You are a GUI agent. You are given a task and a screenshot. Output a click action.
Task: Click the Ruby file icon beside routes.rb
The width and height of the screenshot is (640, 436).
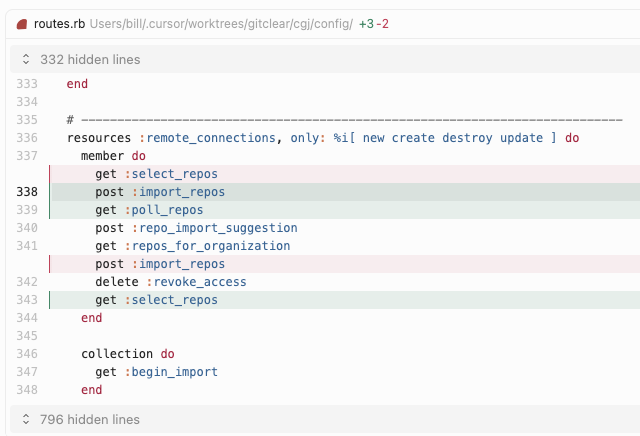(21, 22)
